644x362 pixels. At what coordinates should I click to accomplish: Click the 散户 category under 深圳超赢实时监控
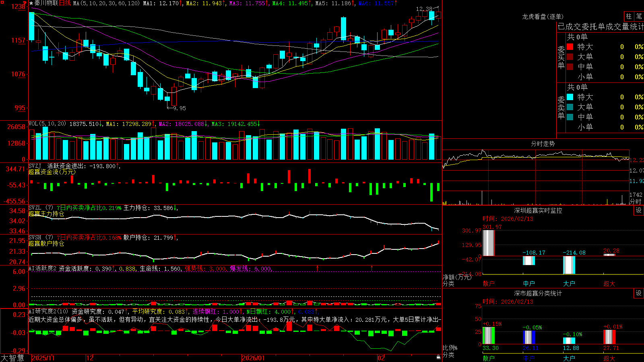(488, 284)
